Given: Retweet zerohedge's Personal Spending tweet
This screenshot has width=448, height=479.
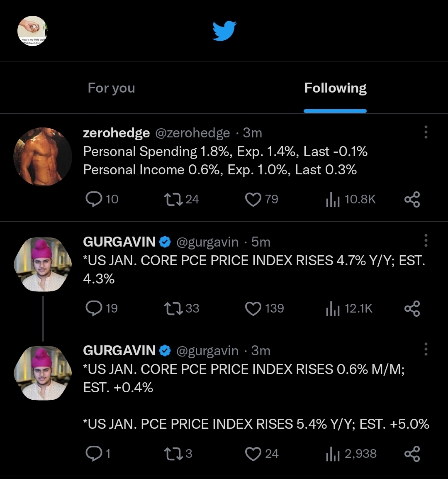Looking at the screenshot, I should tap(170, 199).
